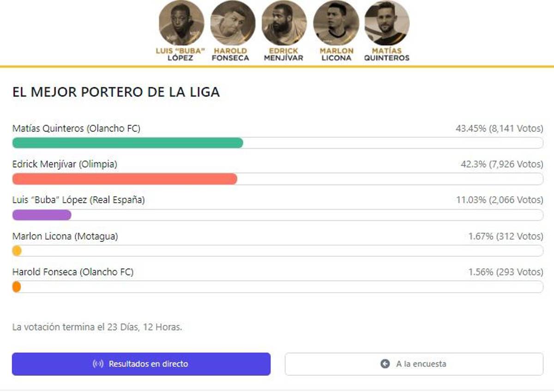Screen dimensions: 554x392
Task: Click Marlon Licona portrait image
Action: (336, 22)
